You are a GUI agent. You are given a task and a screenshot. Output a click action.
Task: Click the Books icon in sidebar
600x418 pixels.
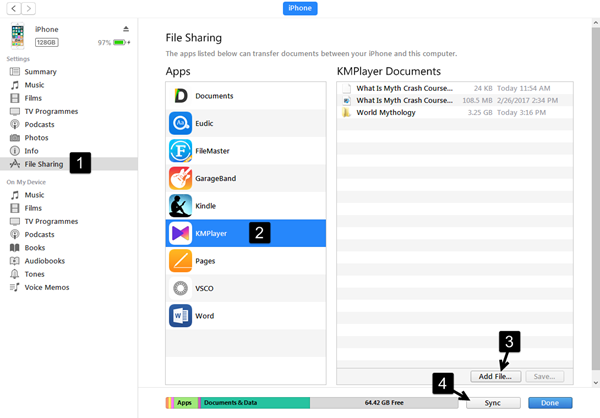(15, 248)
